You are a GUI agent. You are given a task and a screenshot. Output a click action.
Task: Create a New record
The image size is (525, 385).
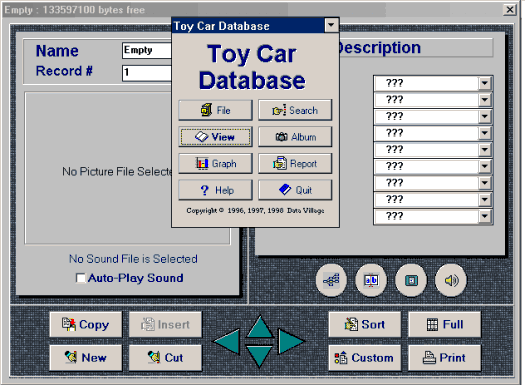pos(86,358)
